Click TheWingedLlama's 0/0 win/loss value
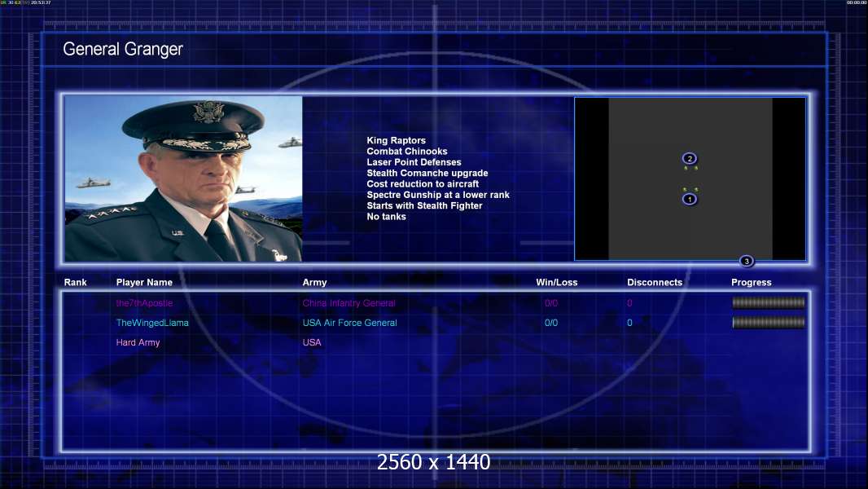Viewport: 868px width, 489px height. click(x=551, y=323)
